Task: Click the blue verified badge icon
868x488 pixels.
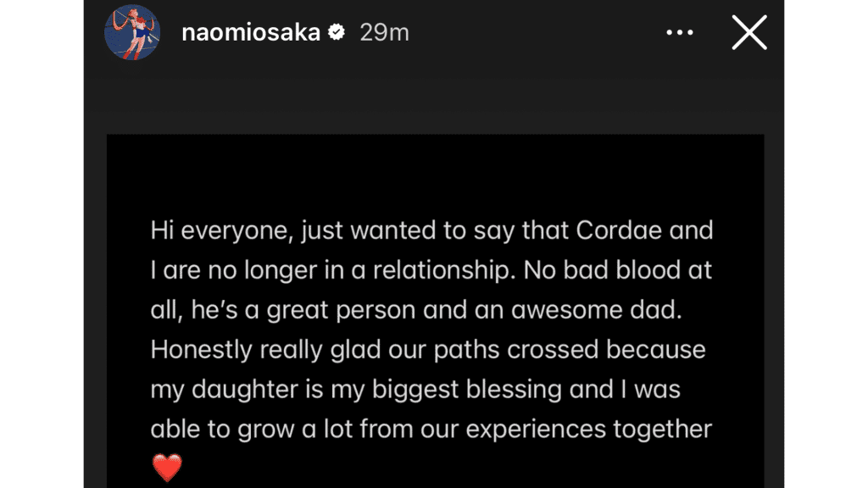Action: tap(337, 33)
